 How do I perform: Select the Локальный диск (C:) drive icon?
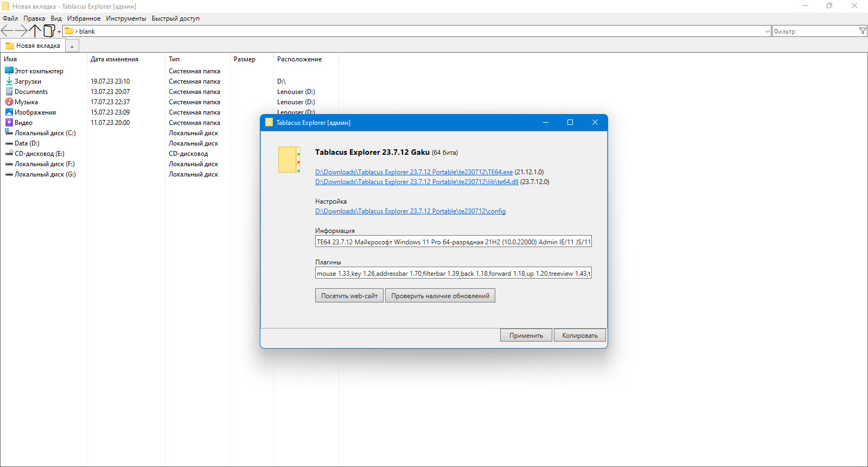pos(9,132)
